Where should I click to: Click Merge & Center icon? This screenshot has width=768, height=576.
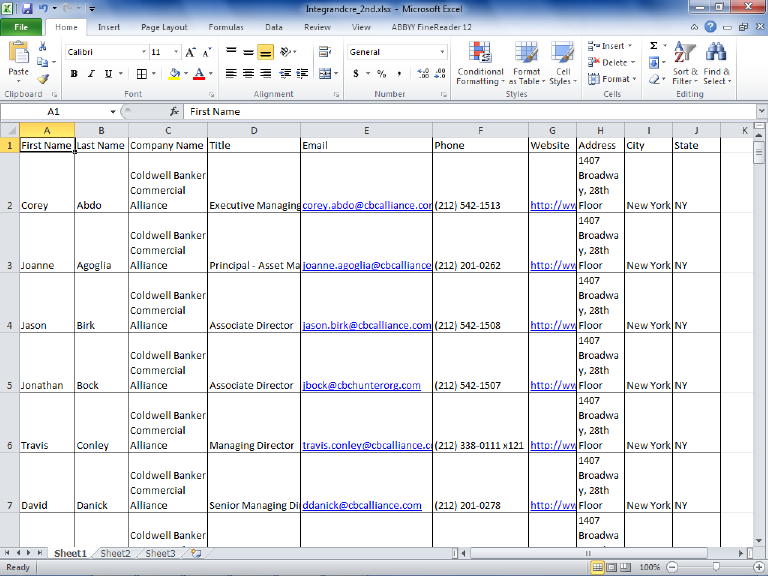(x=325, y=74)
